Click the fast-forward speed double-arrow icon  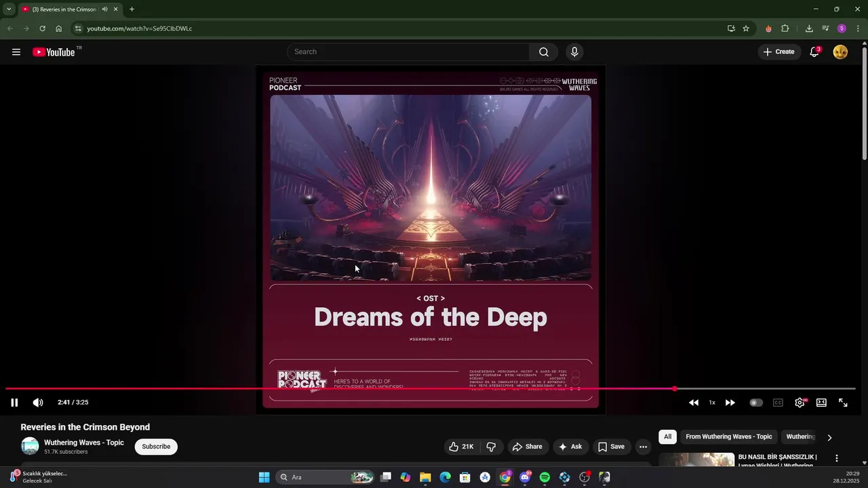tap(730, 403)
